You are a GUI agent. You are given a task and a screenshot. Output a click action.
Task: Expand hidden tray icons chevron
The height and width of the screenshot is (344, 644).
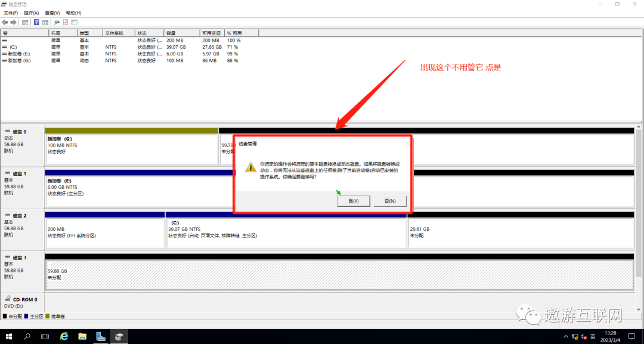566,337
